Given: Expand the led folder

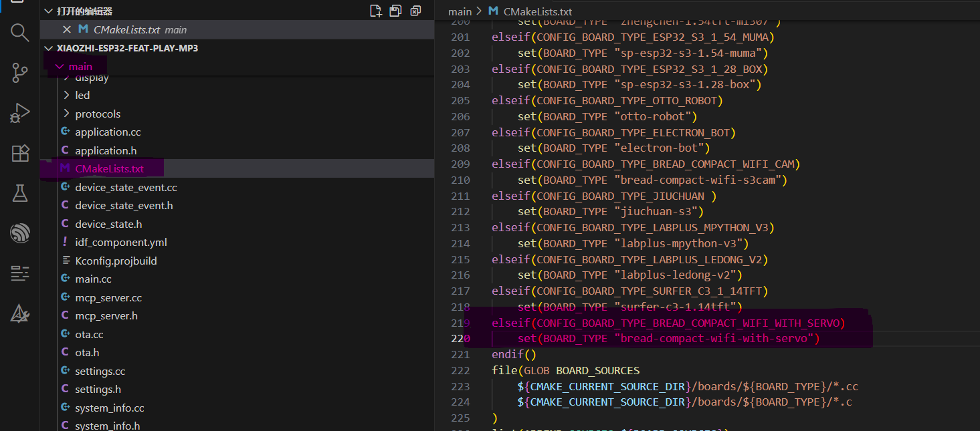Looking at the screenshot, I should (82, 96).
